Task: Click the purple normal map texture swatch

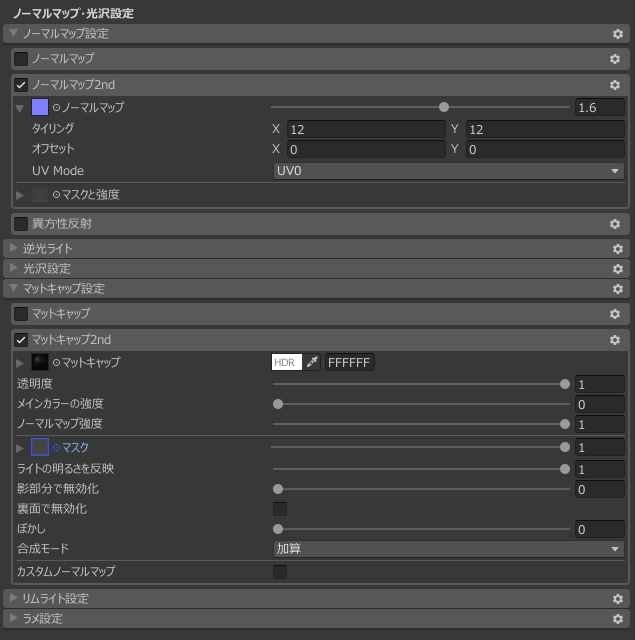Action: 40,107
